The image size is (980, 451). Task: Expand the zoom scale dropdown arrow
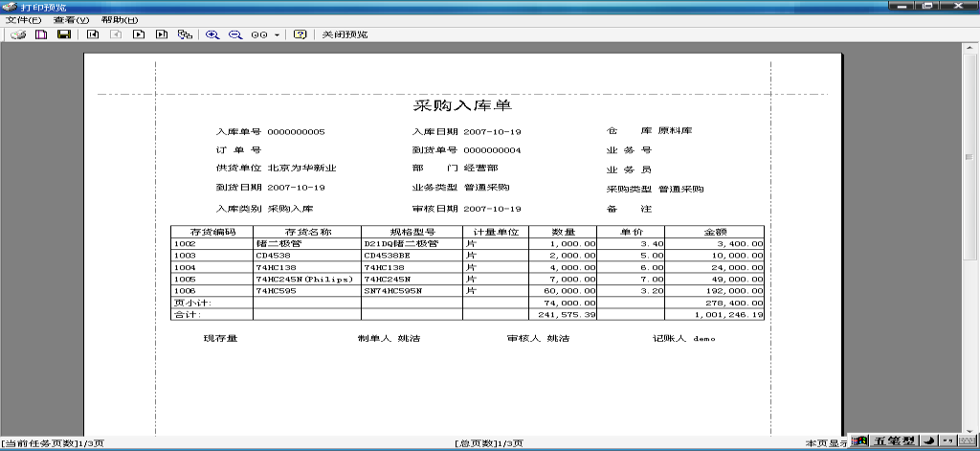coord(277,35)
